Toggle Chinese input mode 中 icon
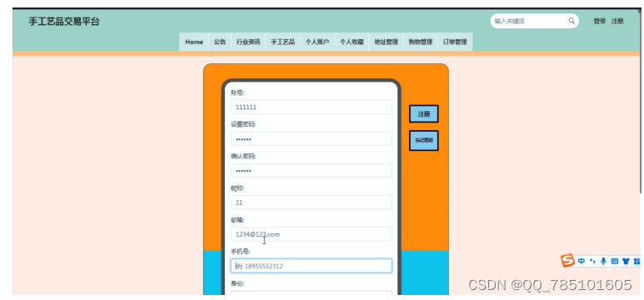 [582, 261]
